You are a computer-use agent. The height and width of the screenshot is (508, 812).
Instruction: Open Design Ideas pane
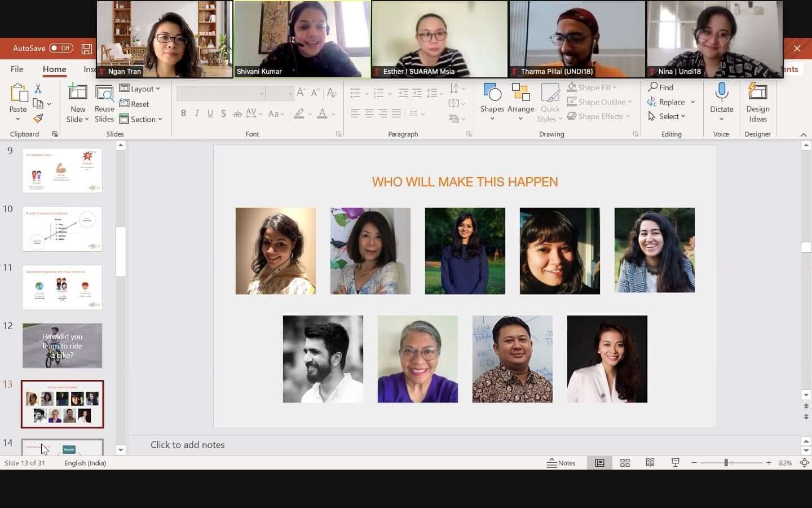click(x=757, y=102)
